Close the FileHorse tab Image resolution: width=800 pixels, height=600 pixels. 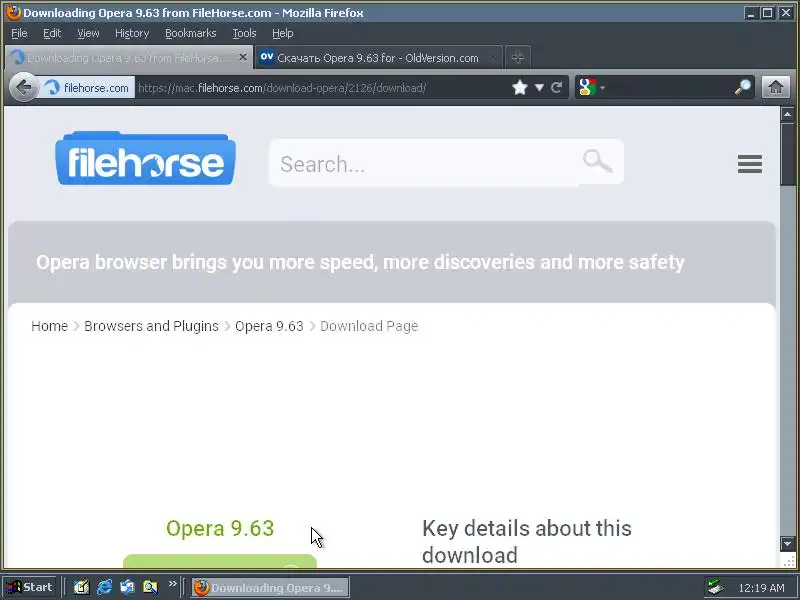pyautogui.click(x=243, y=57)
